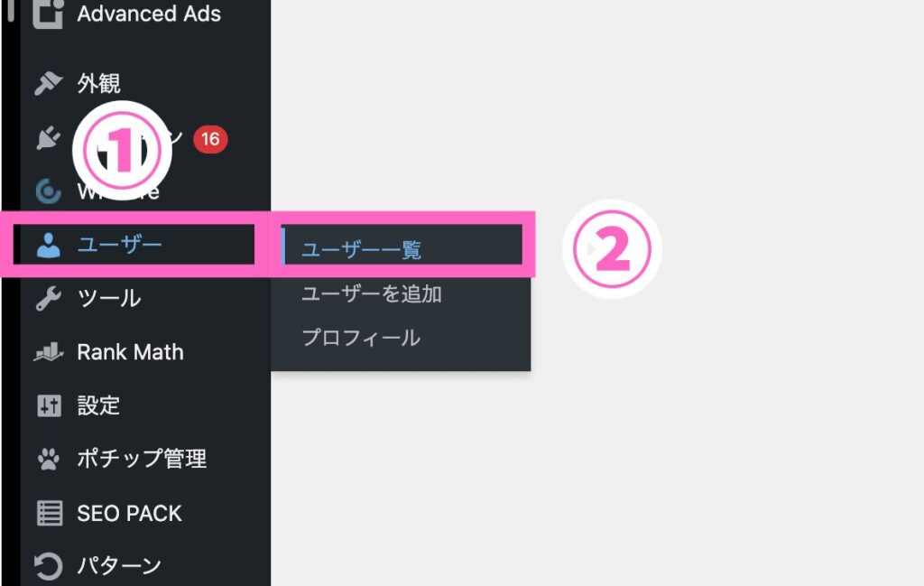Click the ポチップ管理 text label
Viewport: 924px width, 586px height.
(x=142, y=459)
